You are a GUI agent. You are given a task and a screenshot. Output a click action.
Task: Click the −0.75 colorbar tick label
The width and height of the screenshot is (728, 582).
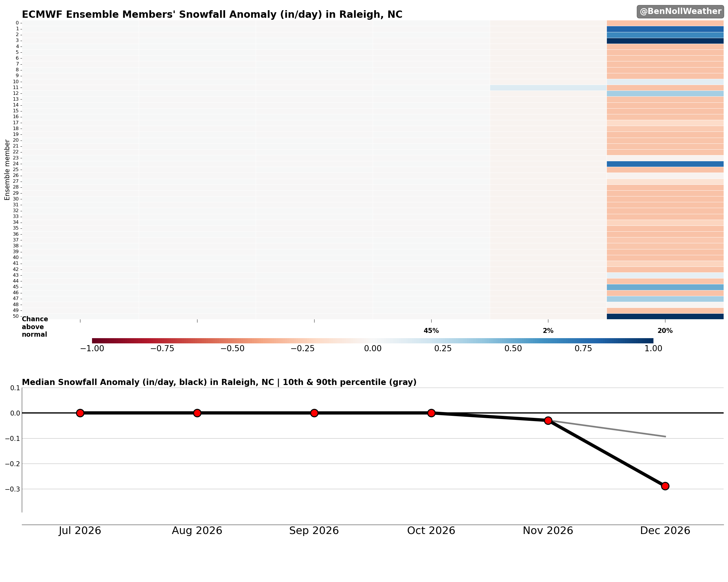coord(162,349)
